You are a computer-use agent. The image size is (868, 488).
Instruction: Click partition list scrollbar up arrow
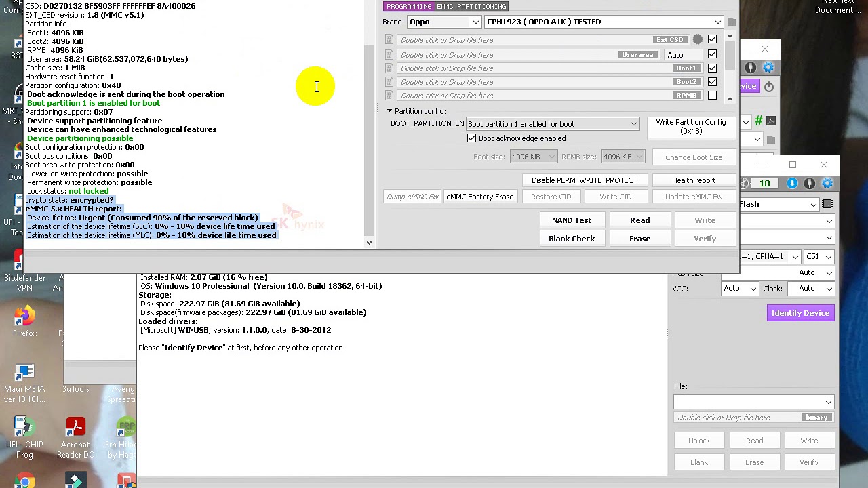pos(730,37)
